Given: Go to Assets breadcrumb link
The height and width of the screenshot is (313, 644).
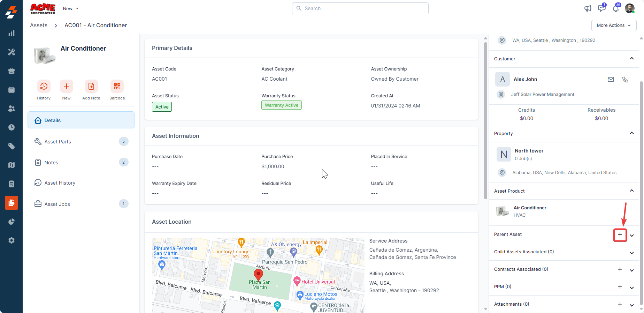Looking at the screenshot, I should click(x=39, y=25).
